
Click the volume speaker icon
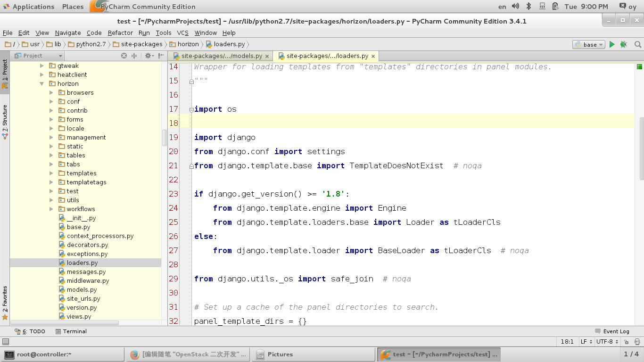[515, 6]
